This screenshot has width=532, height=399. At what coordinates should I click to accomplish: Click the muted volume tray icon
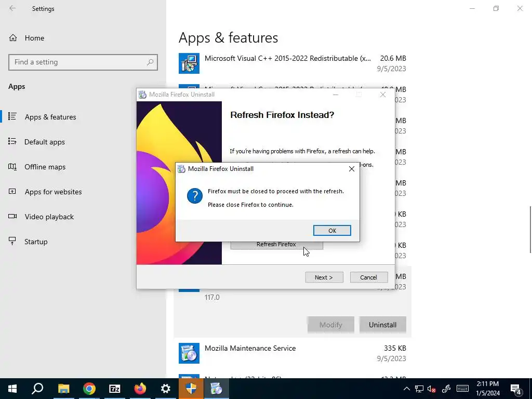(x=432, y=389)
